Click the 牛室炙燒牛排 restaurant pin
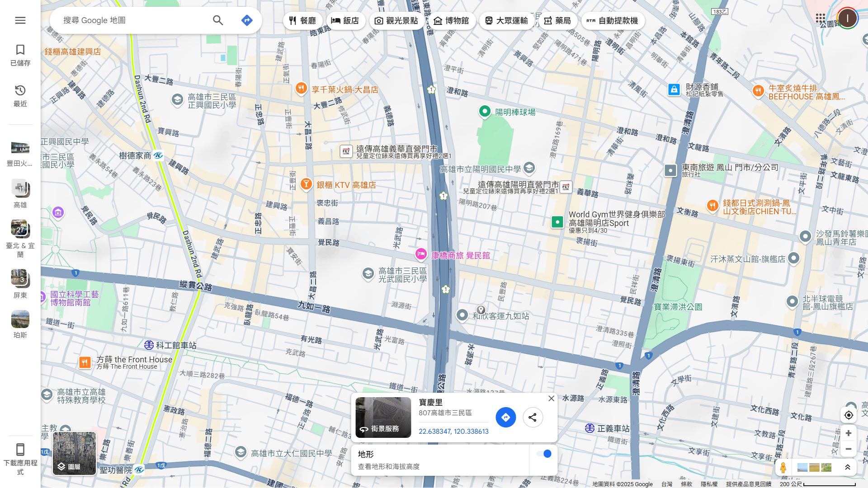 (x=758, y=91)
